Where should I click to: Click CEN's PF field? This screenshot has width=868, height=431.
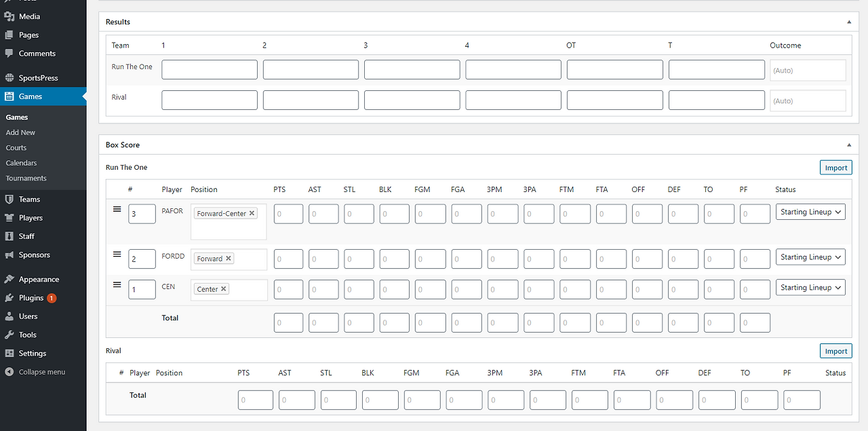coord(755,289)
